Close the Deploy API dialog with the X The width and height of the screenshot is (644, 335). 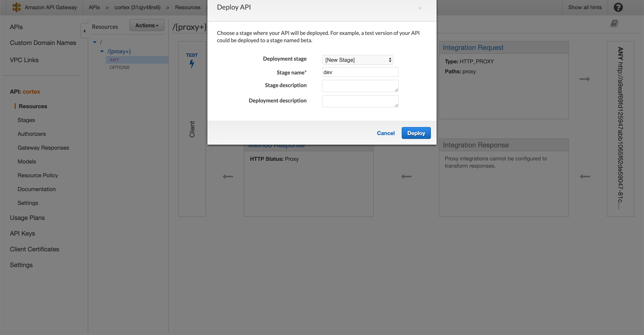click(420, 8)
